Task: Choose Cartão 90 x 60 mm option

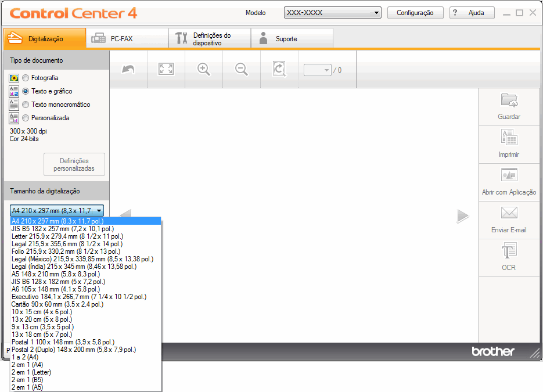Action: click(86, 304)
